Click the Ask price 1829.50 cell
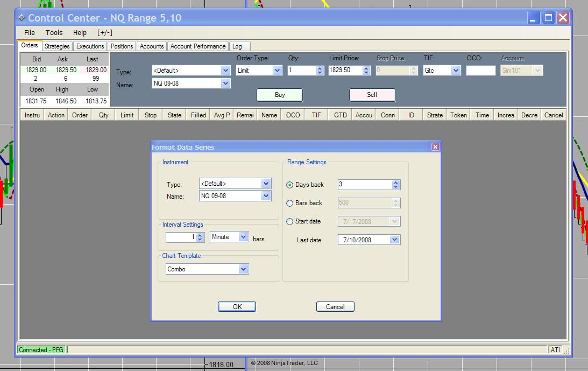This screenshot has width=588, height=371. point(66,70)
